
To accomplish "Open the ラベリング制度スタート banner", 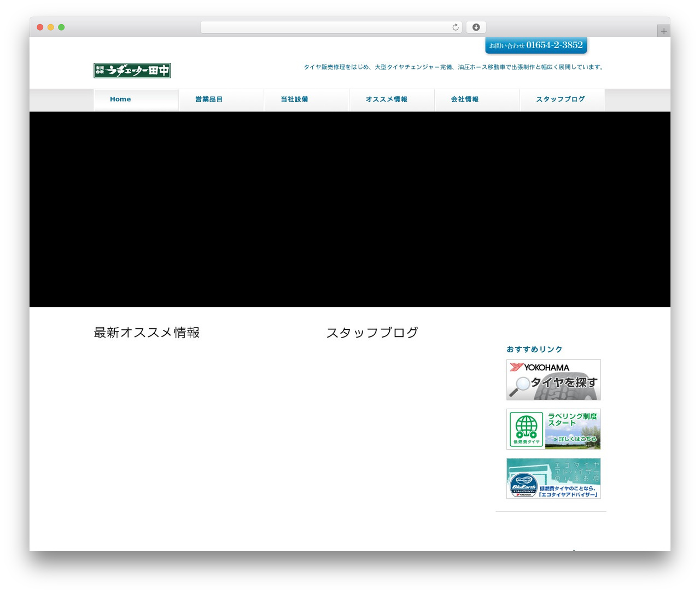I will pos(553,429).
